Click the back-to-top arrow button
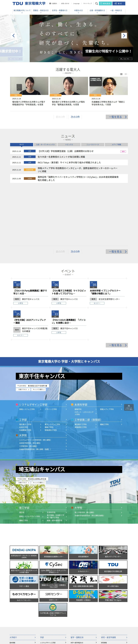Image resolution: width=138 pixels, height=644 pixels. pyautogui.click(x=129, y=407)
